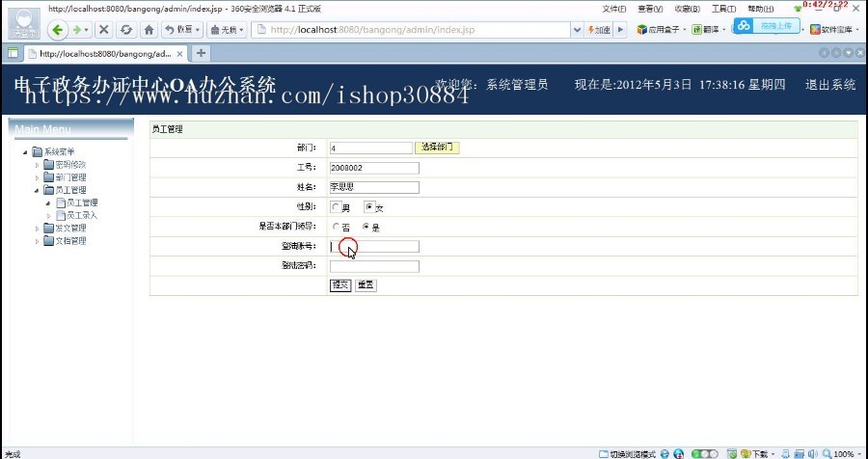Open 员工录入 in the tree
The width and height of the screenshot is (868, 459).
click(x=82, y=215)
